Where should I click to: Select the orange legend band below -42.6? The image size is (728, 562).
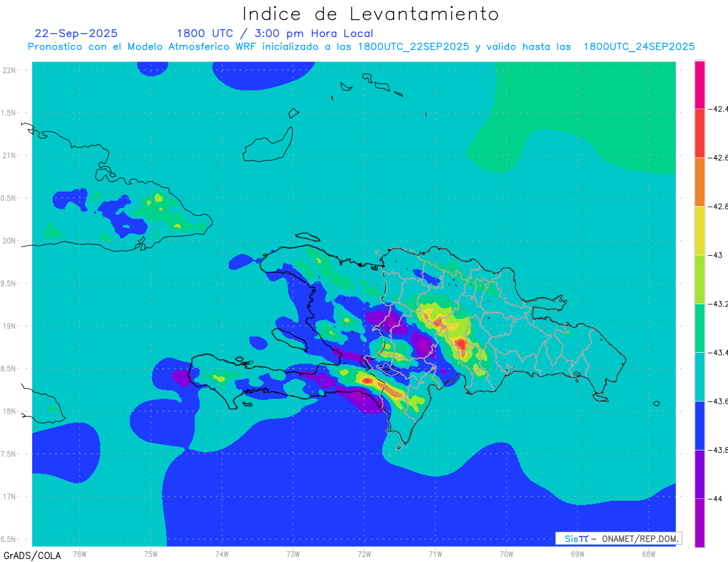tap(699, 182)
